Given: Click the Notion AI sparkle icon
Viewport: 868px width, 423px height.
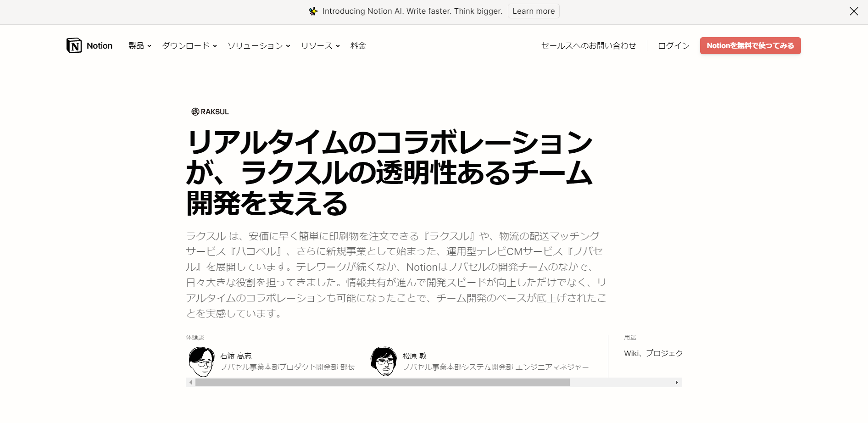Looking at the screenshot, I should click(x=313, y=11).
